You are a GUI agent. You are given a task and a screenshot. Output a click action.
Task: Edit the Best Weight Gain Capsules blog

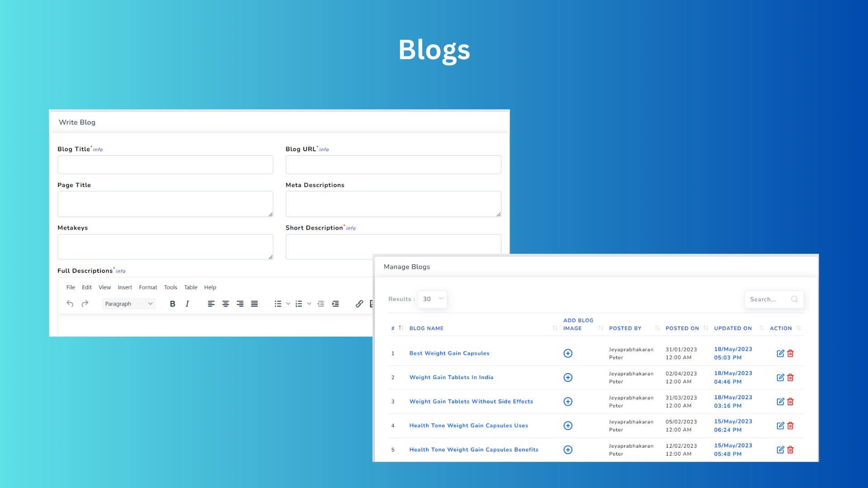pyautogui.click(x=781, y=353)
